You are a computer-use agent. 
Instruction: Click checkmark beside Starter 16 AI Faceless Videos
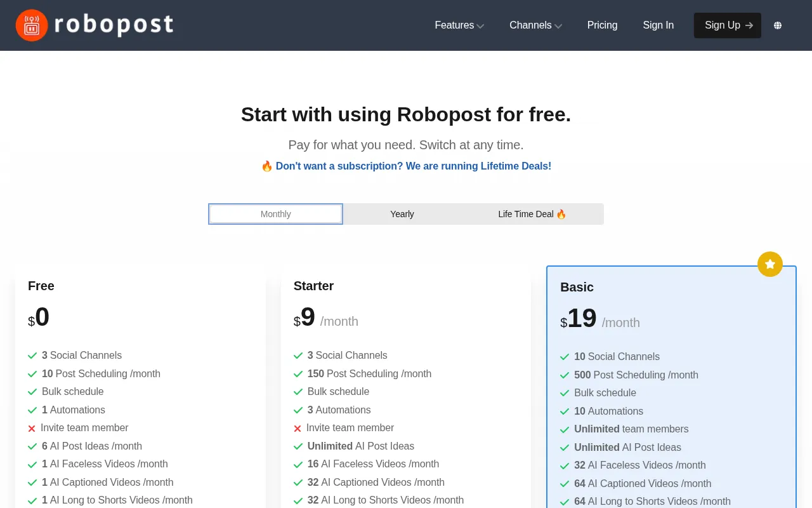[x=298, y=464]
